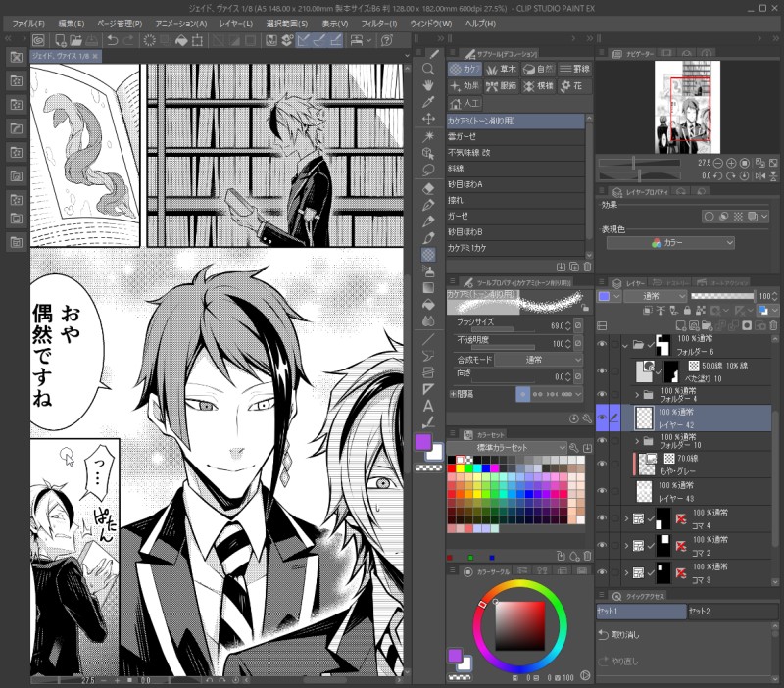Hide layer レイヤー 42 with eye icon

[x=602, y=418]
